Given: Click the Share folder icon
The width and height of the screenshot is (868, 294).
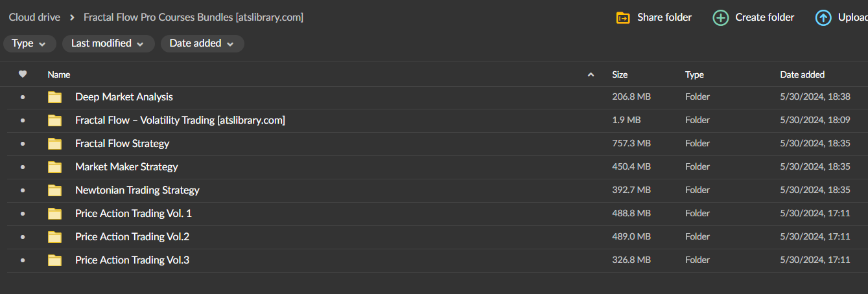Looking at the screenshot, I should click(622, 17).
